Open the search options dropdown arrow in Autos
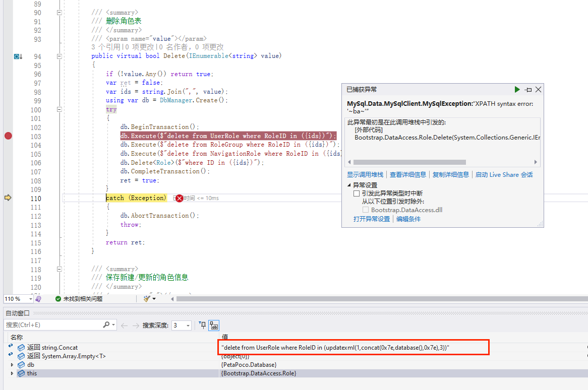The image size is (588, 390). (x=113, y=325)
